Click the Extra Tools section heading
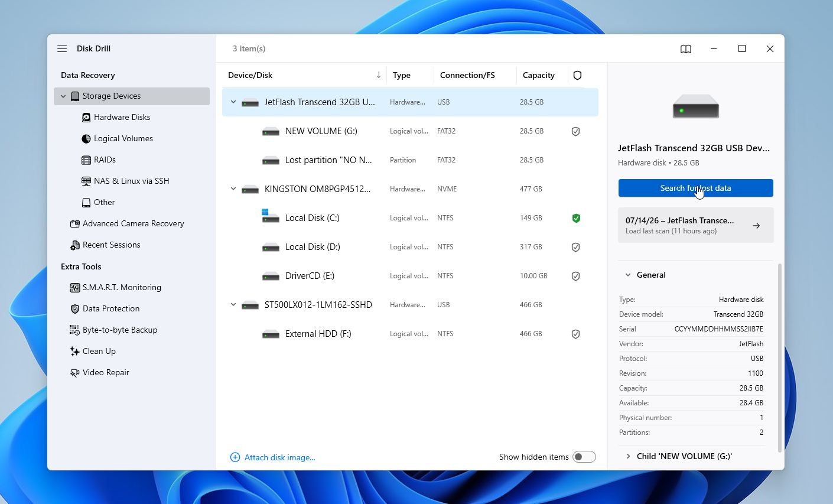 pyautogui.click(x=81, y=266)
